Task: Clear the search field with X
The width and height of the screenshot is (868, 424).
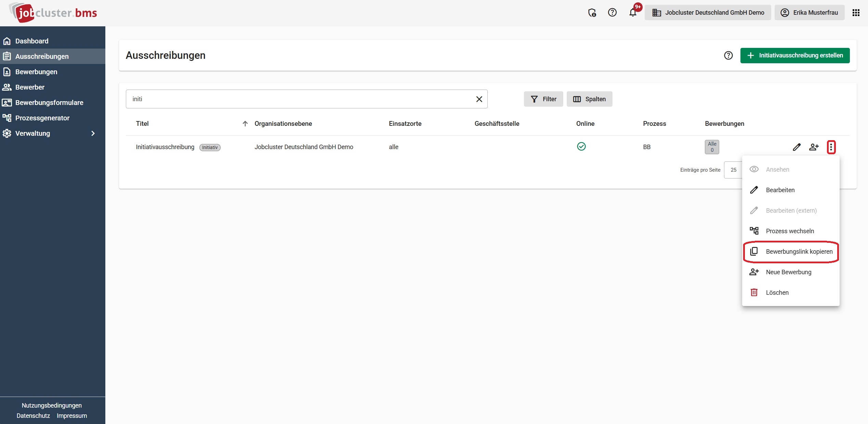Action: point(479,99)
